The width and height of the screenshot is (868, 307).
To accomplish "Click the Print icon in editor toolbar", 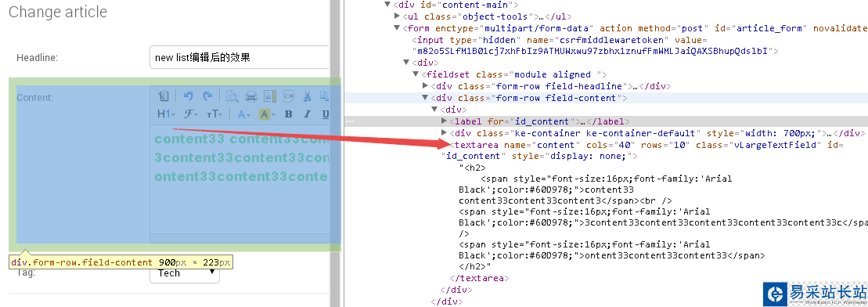I will coord(251,96).
